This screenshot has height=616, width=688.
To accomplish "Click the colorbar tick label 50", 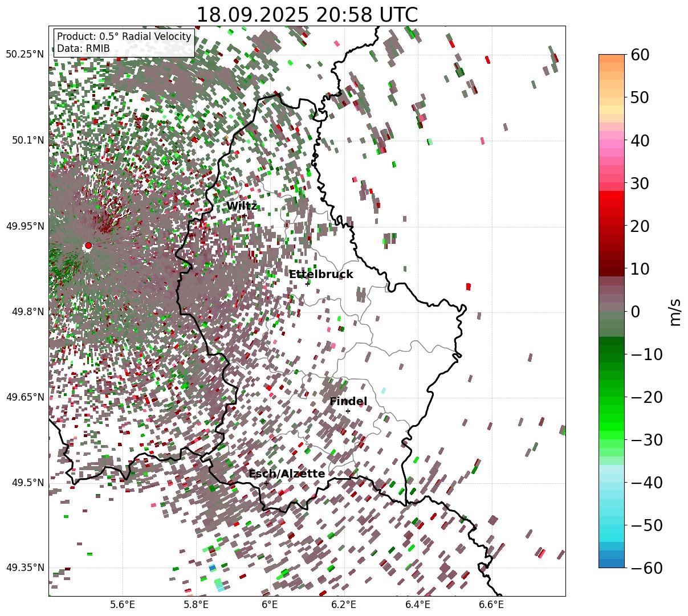I will click(640, 97).
